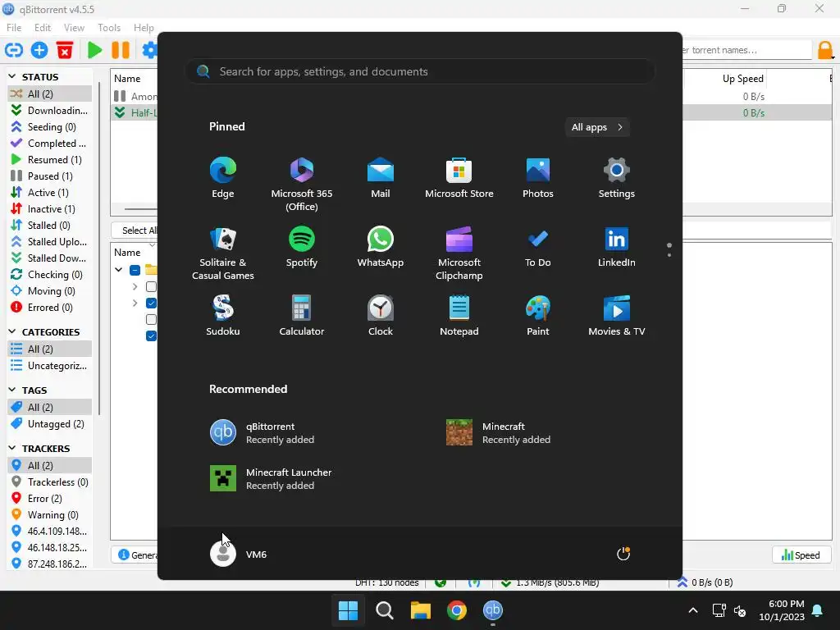Collapse the top folder in file tree
Screen dimensions: 840x630
[x=118, y=270]
